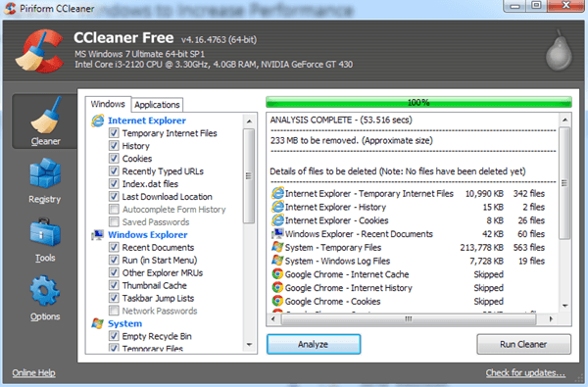Toggle Empty Recycle Bin checkbox
Viewport: 588px width, 387px height.
point(114,336)
